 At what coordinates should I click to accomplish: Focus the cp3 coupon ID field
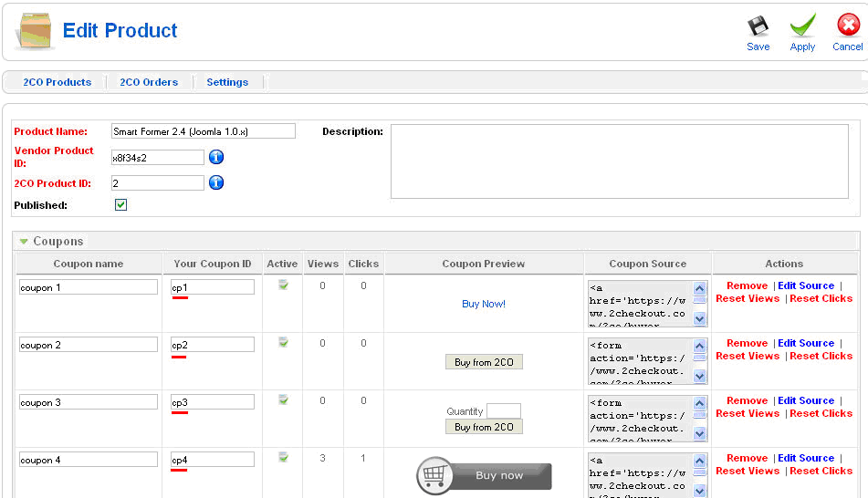(213, 402)
